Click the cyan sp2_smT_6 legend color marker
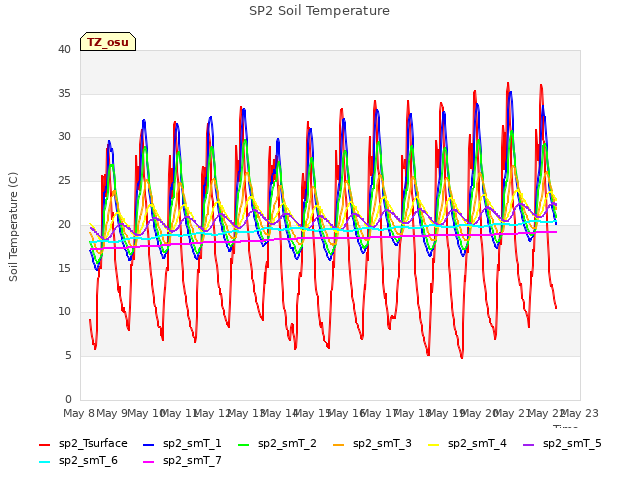Viewport: 640px width, 480px height. [44, 462]
